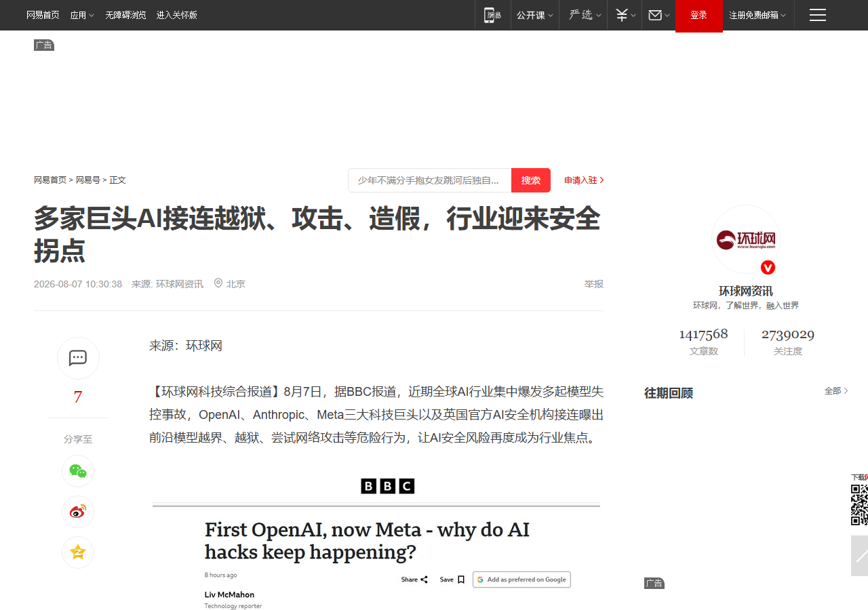This screenshot has width=868, height=610.
Task: Select 进入关怀版 in top bar
Action: [x=177, y=15]
